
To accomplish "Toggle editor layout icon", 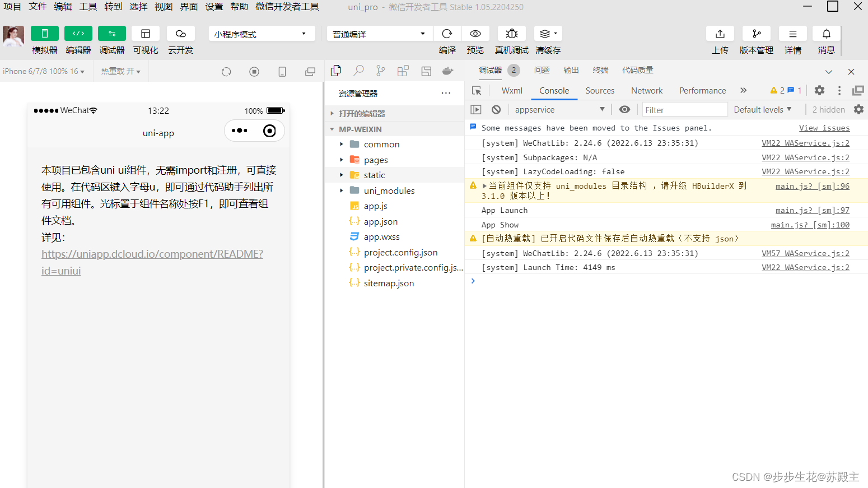I will 426,71.
